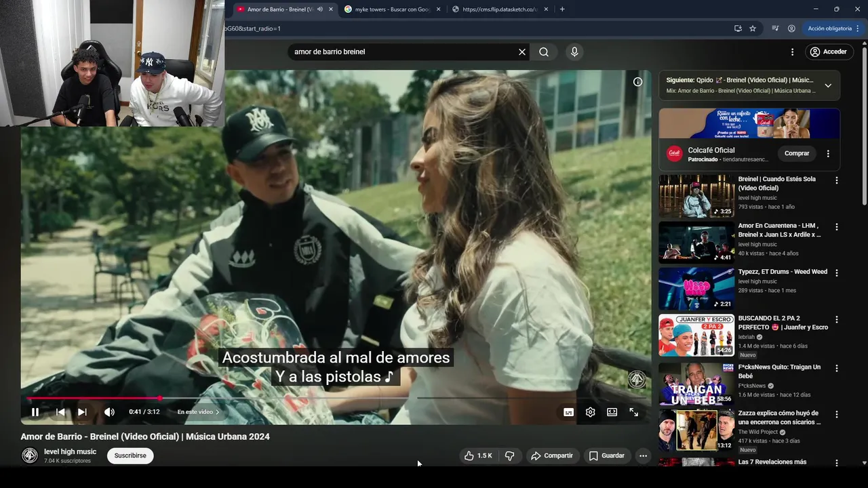Open media control icon in toolbar
Viewport: 868px width, 488px height.
click(775, 28)
